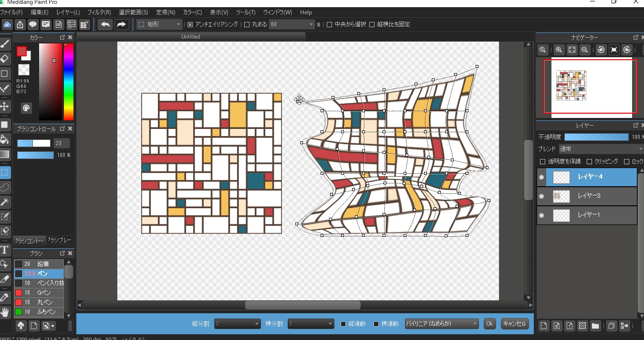644x340 pixels.
Task: Select the ふちペン brush
Action: (39, 312)
